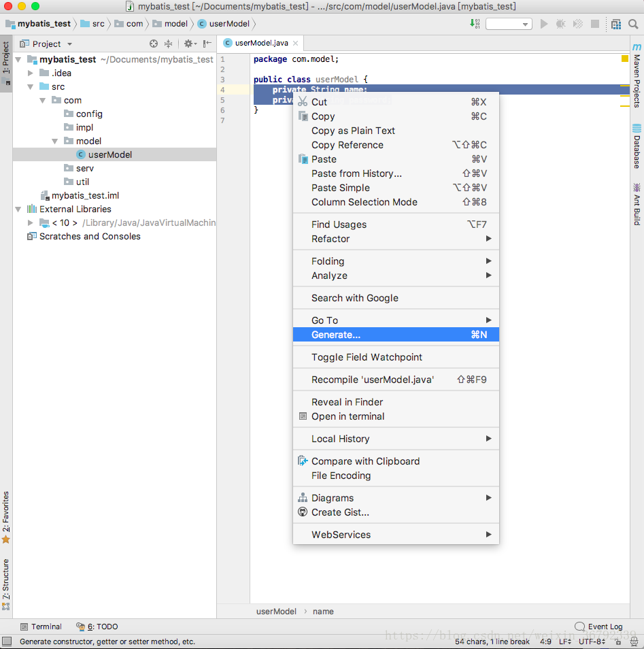Open the 6: TODO tool window
Viewport: 644px width, 649px height.
[97, 627]
